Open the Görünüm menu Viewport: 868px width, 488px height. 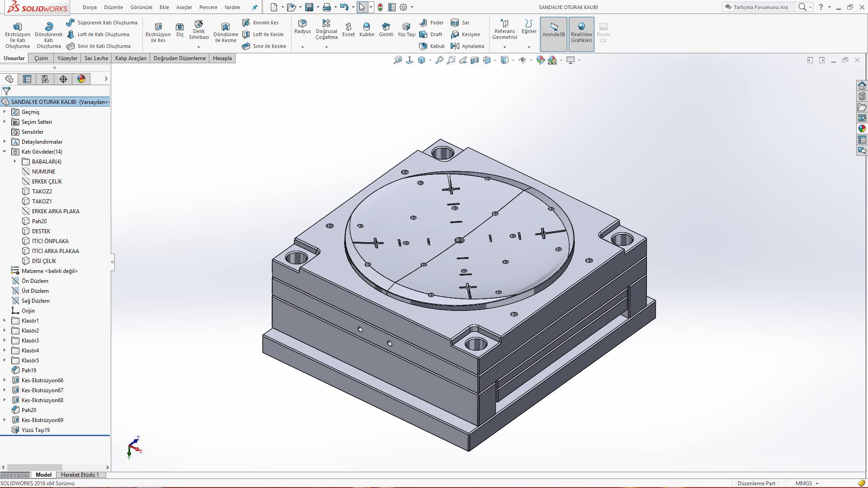click(x=141, y=7)
